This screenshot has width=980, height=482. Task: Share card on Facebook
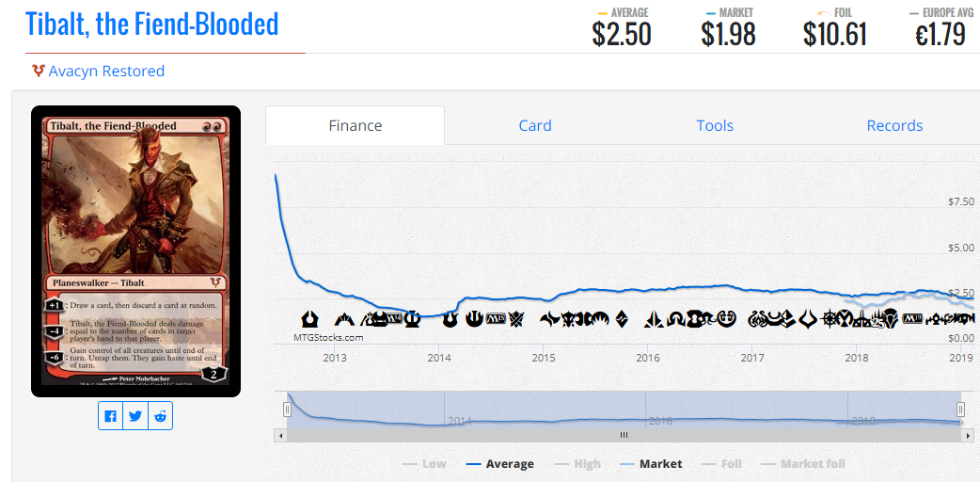point(111,416)
